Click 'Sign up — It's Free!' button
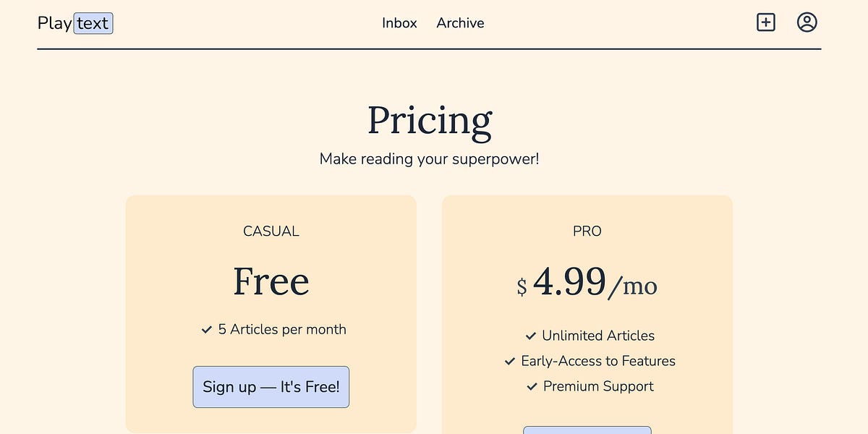868x434 pixels. click(x=271, y=386)
